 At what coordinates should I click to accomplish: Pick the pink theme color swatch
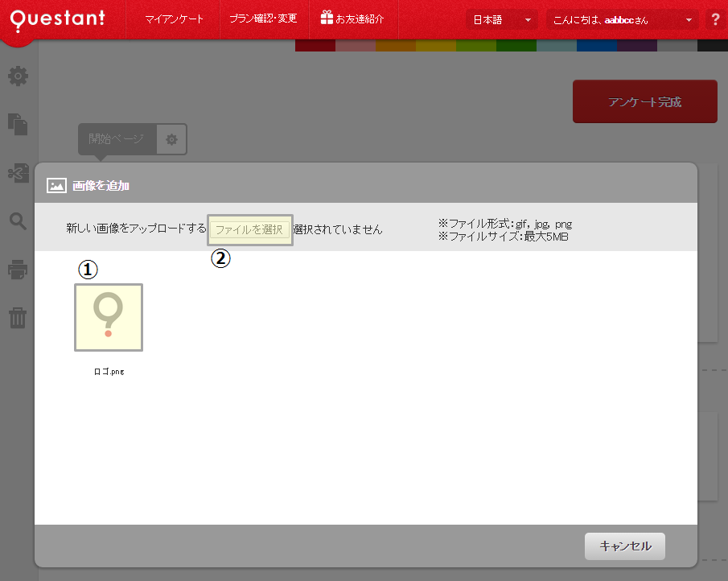(x=356, y=46)
